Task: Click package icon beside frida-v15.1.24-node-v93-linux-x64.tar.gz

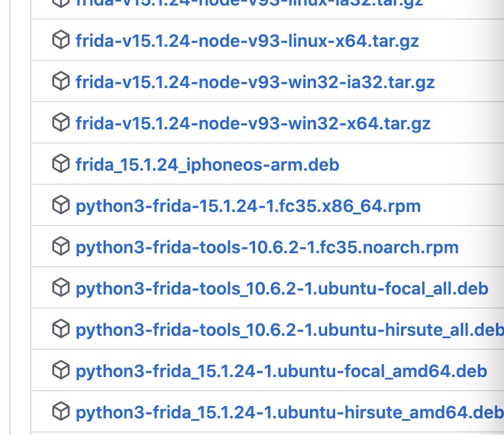Action: click(x=60, y=41)
